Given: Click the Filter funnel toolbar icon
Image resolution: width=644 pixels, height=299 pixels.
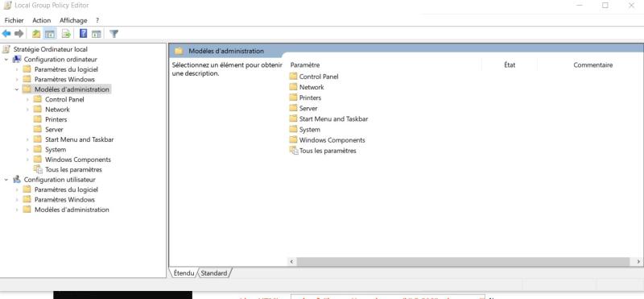Looking at the screenshot, I should (x=114, y=34).
